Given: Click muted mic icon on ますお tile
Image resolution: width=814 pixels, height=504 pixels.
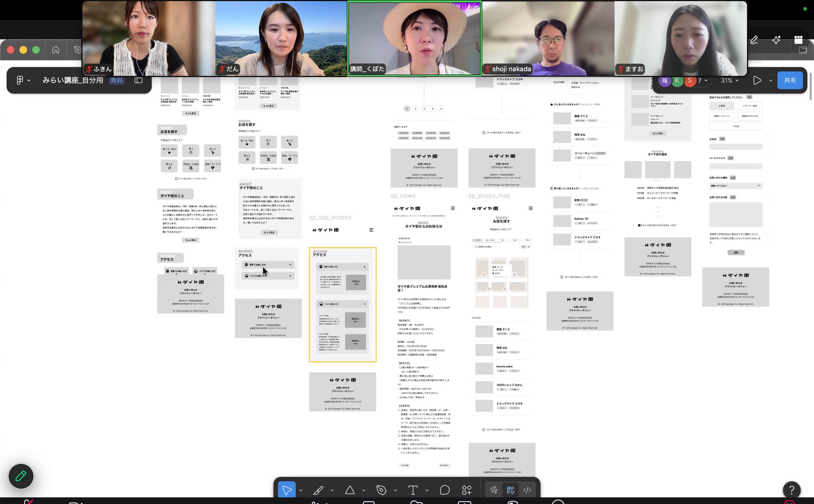Looking at the screenshot, I should [621, 69].
